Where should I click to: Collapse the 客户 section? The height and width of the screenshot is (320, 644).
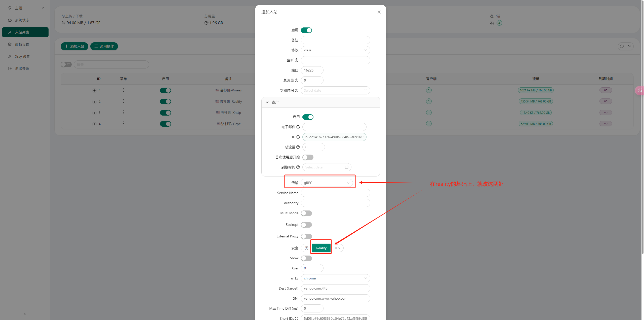(x=267, y=102)
